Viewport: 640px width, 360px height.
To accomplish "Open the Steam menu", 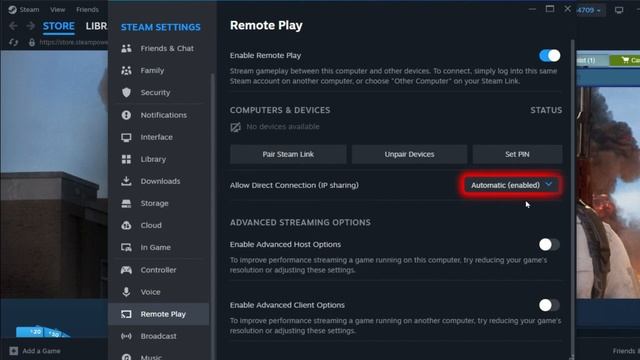I will click(x=30, y=9).
